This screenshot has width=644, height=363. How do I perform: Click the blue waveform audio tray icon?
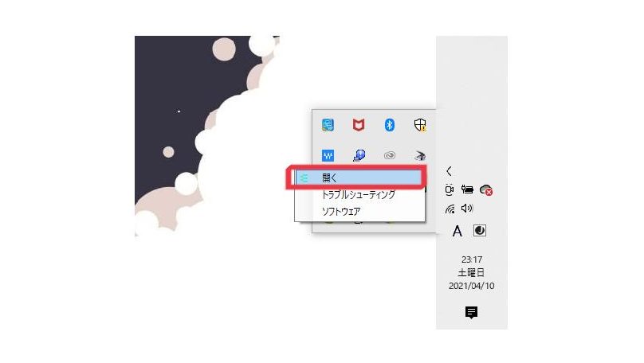tap(328, 155)
